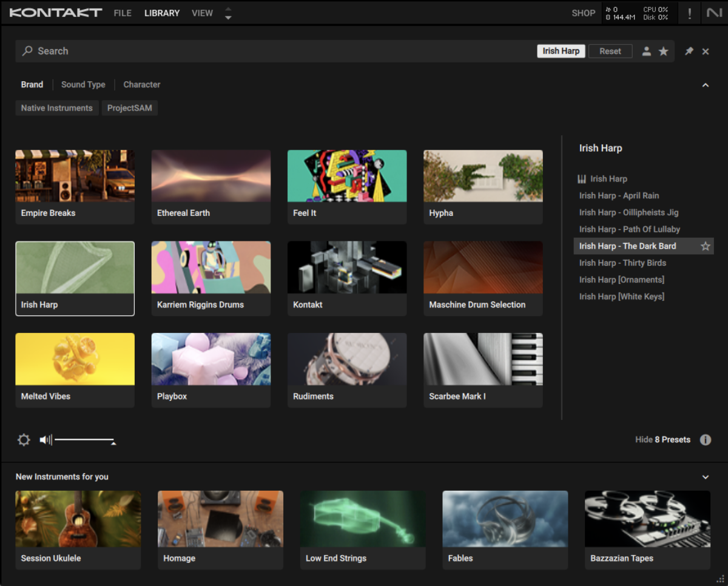
Task: Open the Ethereal Earth library
Action: pyautogui.click(x=211, y=187)
